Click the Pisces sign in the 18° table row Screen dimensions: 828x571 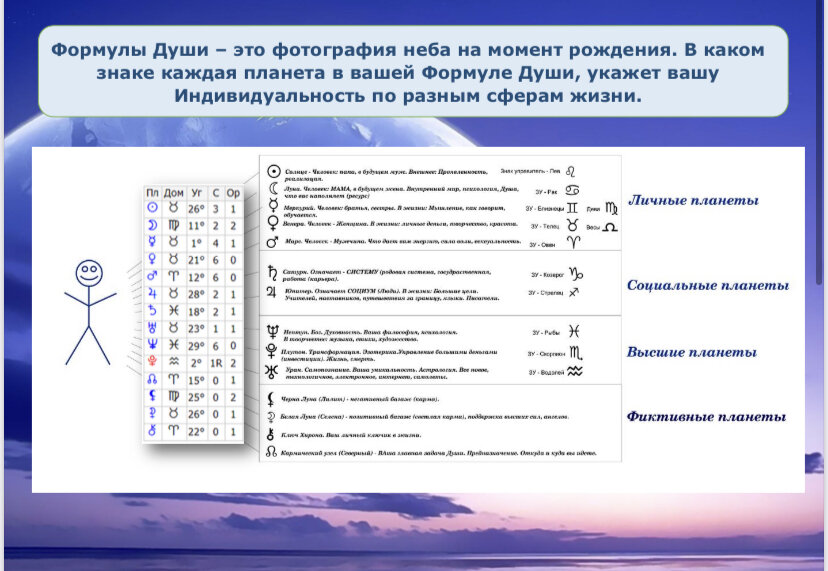click(174, 311)
